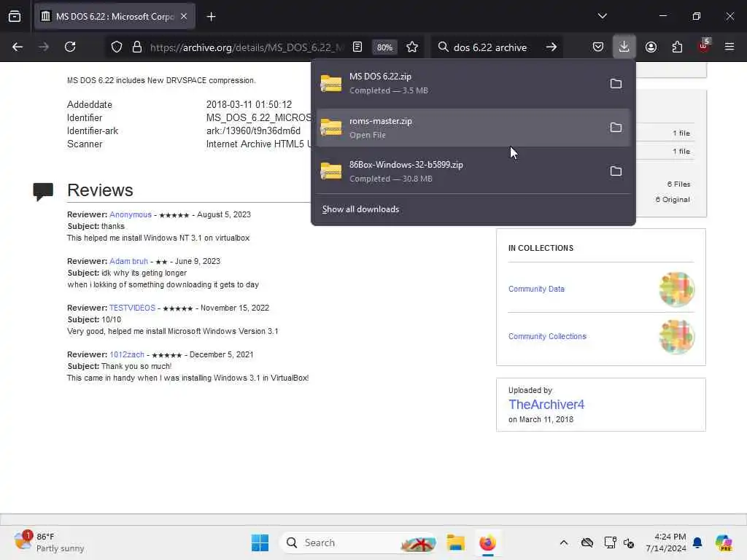This screenshot has width=747, height=560.
Task: Reset the 80% zoom level badge
Action: pos(384,47)
